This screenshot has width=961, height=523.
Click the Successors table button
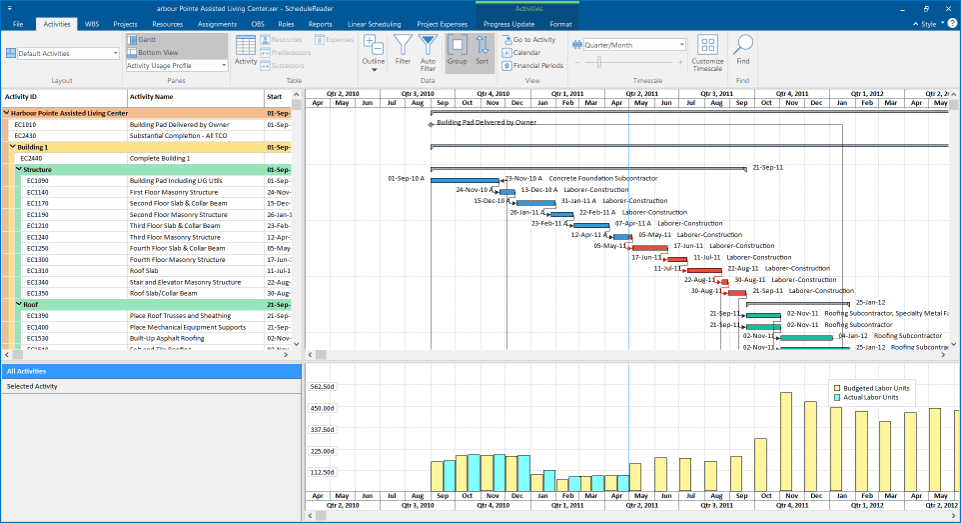pos(282,66)
